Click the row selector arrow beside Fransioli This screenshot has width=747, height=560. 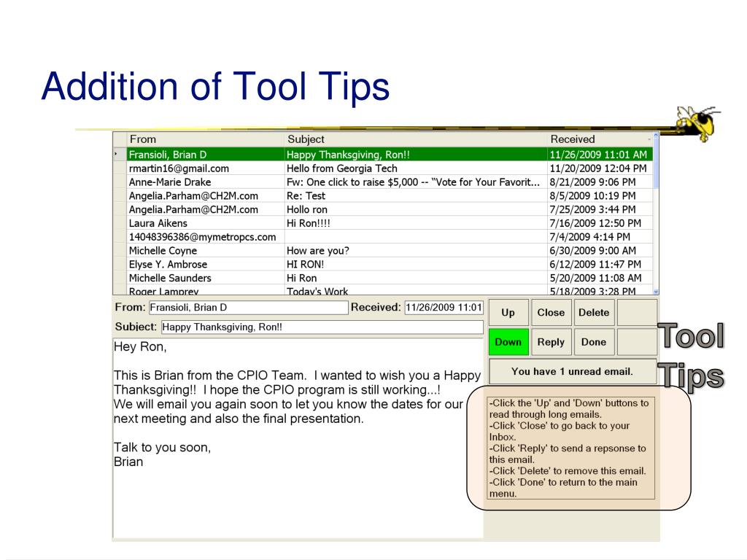pyautogui.click(x=120, y=155)
